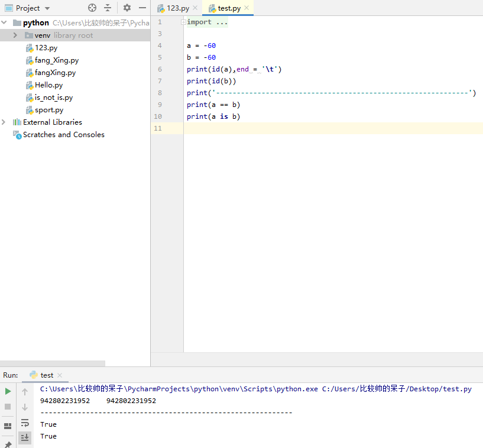Click the file icon on the 123.py tab
The width and height of the screenshot is (483, 448).
click(x=161, y=9)
